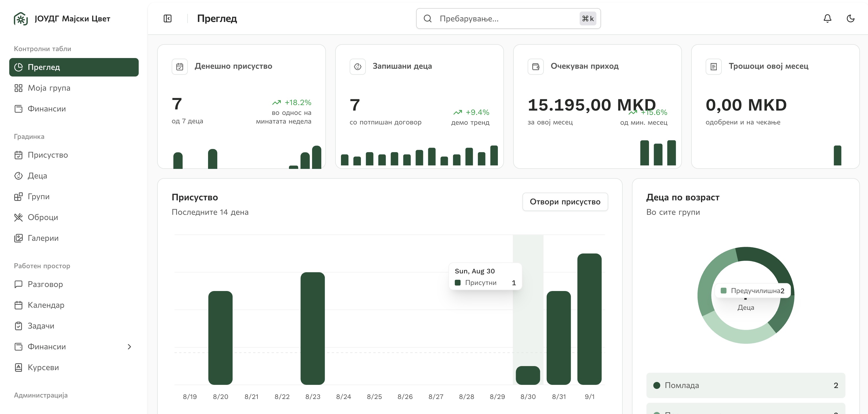Open notifications bell
Viewport: 868px width, 414px height.
827,18
